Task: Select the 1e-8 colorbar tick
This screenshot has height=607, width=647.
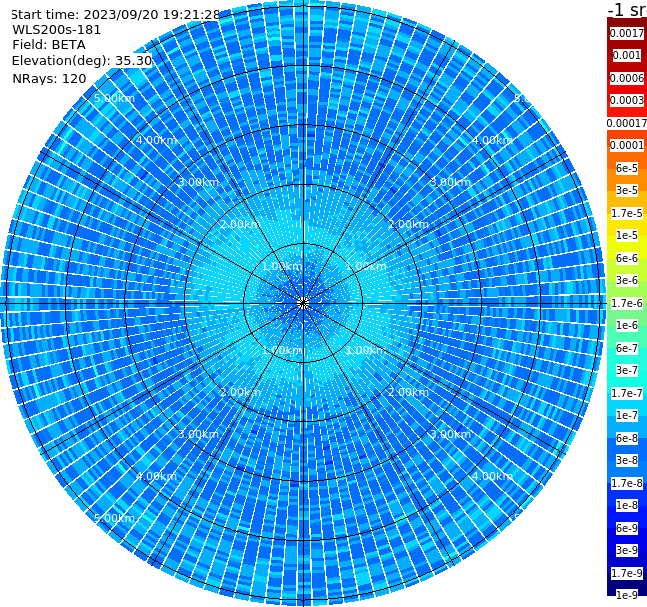Action: (627, 505)
